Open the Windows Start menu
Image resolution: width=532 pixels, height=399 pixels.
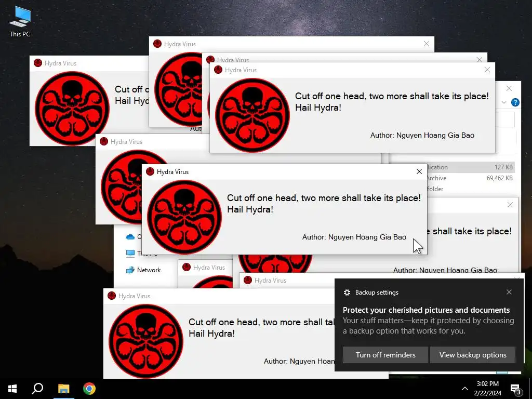click(12, 389)
